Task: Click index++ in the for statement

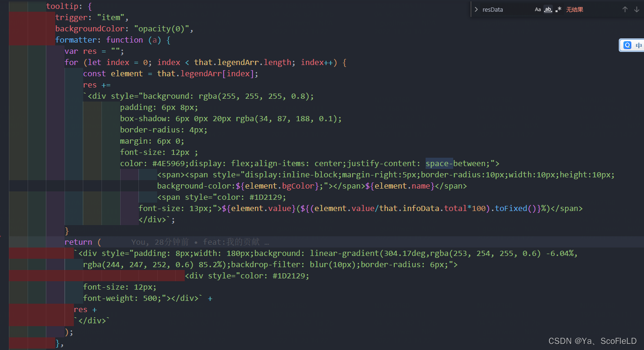Action: click(x=317, y=62)
